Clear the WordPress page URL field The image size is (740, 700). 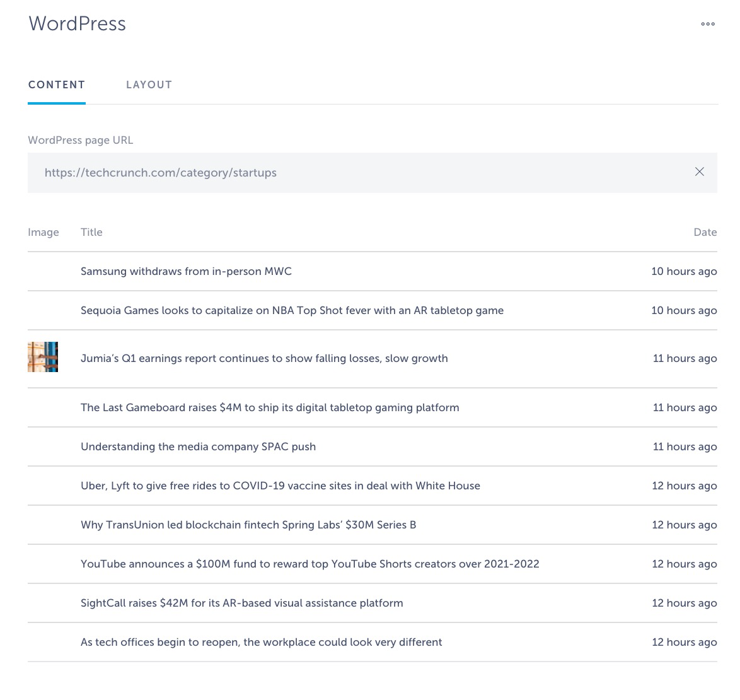(x=700, y=172)
